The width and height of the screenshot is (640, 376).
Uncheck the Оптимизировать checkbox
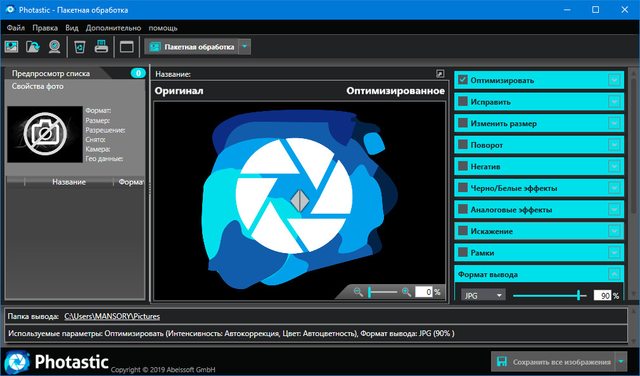coord(462,80)
